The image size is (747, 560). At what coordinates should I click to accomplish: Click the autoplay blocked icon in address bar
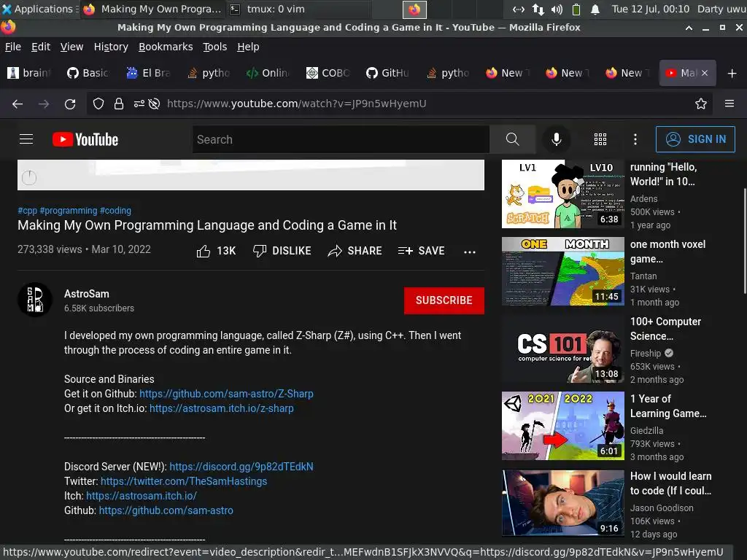[x=154, y=104]
